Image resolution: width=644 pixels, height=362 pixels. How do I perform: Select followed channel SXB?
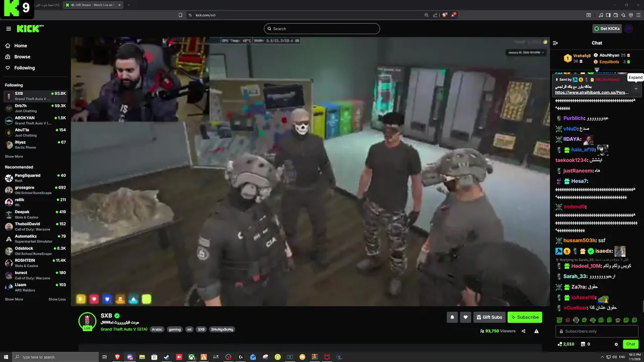pyautogui.click(x=35, y=96)
